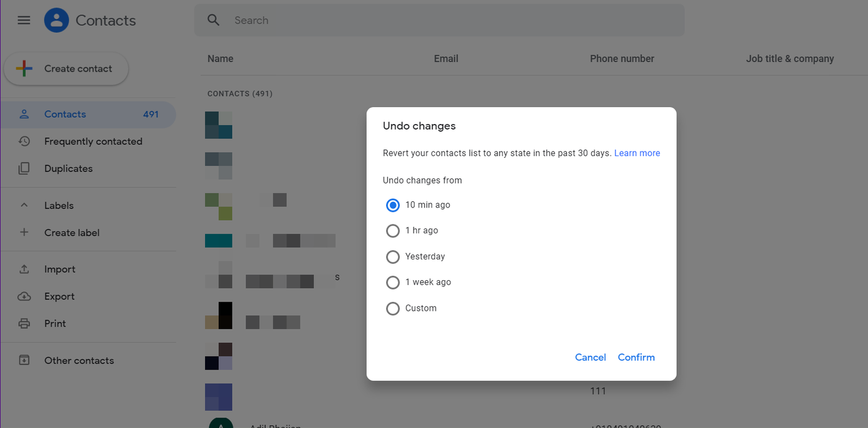Collapse the Labels section
Image resolution: width=868 pixels, height=428 pixels.
[24, 205]
